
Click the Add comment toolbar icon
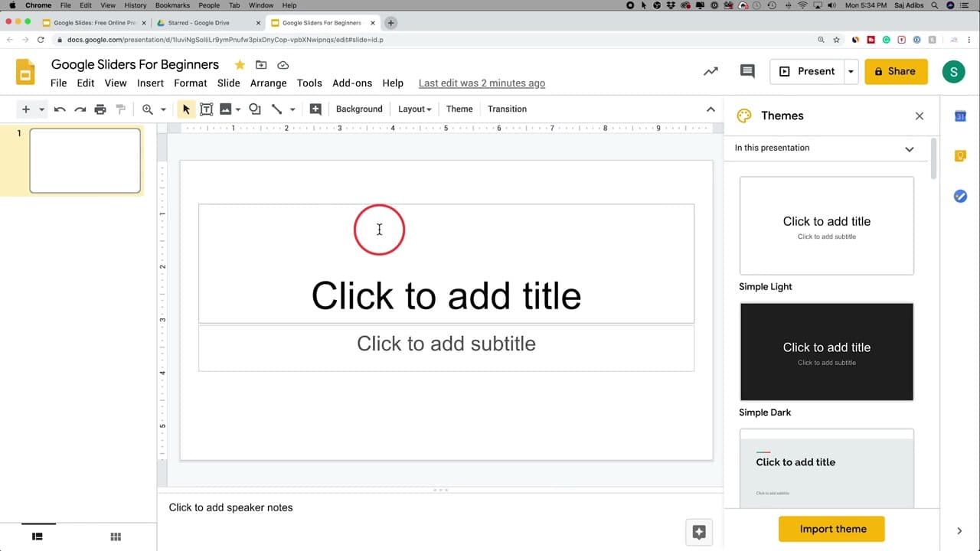(315, 109)
